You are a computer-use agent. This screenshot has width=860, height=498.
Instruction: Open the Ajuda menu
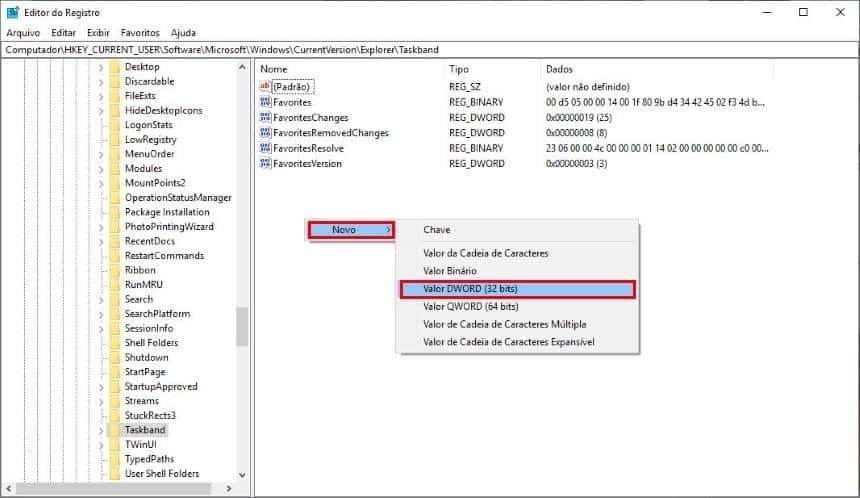[x=183, y=33]
